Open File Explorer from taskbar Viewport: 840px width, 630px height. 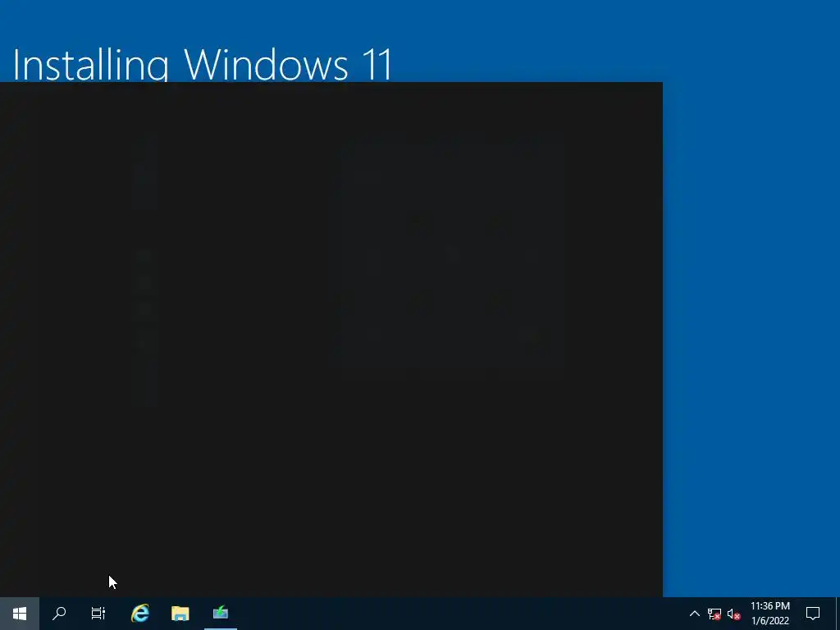click(x=180, y=614)
